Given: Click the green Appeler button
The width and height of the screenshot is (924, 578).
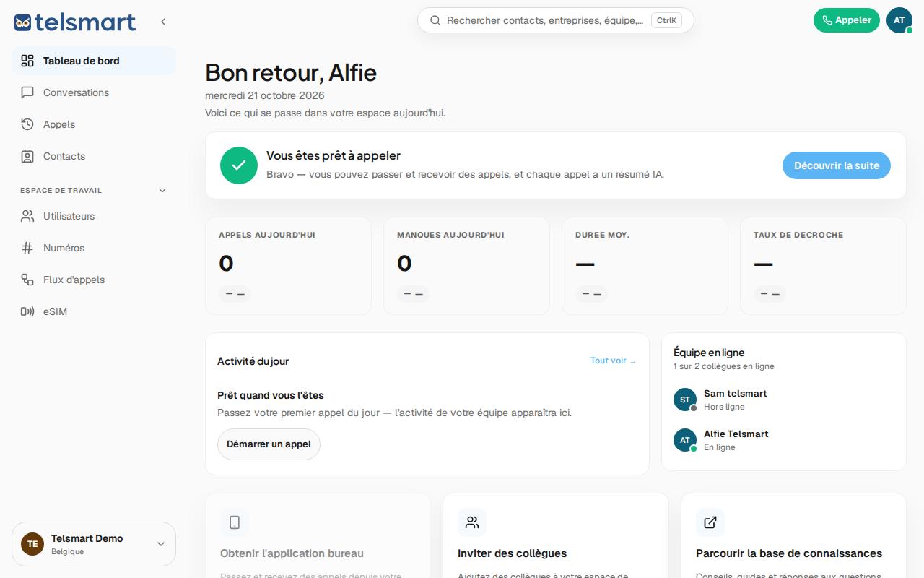Looking at the screenshot, I should click(x=847, y=20).
